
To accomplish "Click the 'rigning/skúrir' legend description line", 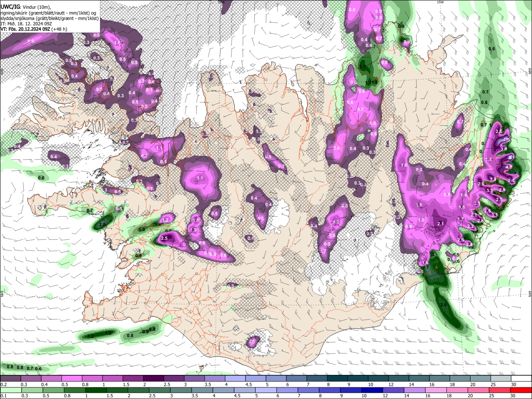I will coord(49,13).
